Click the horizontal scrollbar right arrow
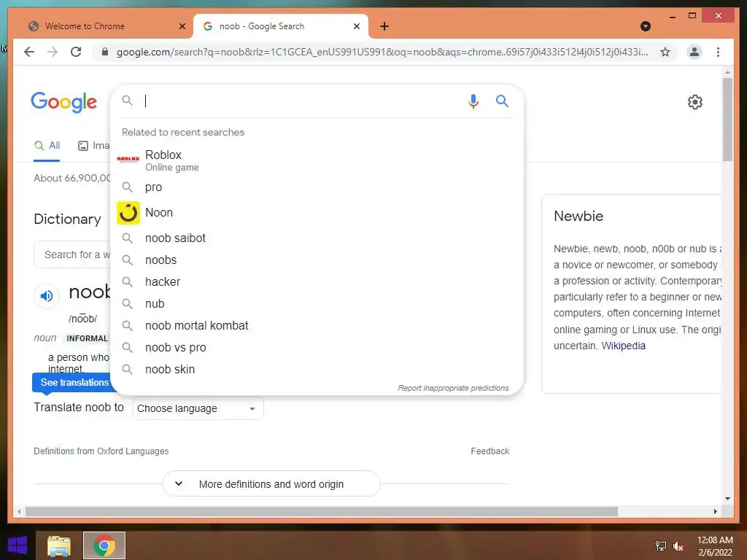This screenshot has width=747, height=560. 715,511
